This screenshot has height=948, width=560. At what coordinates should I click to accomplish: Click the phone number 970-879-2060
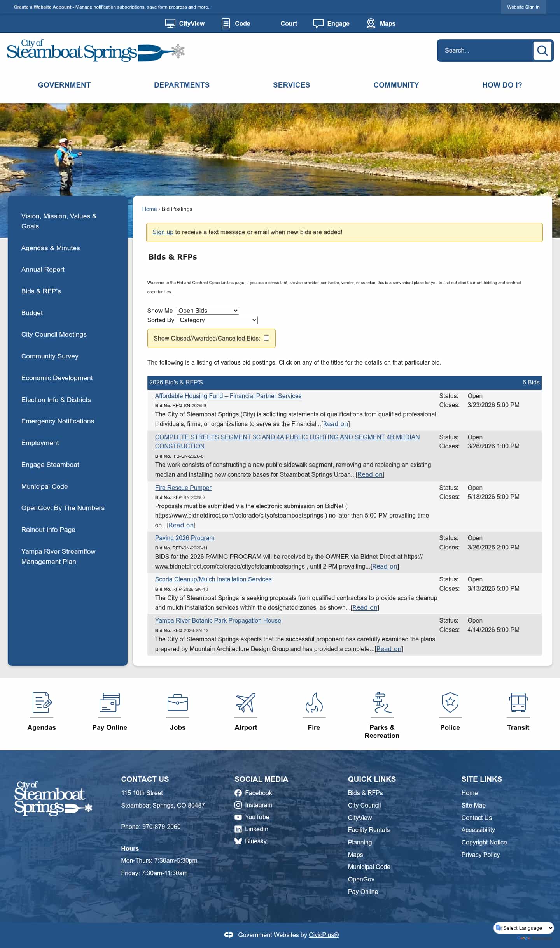[161, 827]
